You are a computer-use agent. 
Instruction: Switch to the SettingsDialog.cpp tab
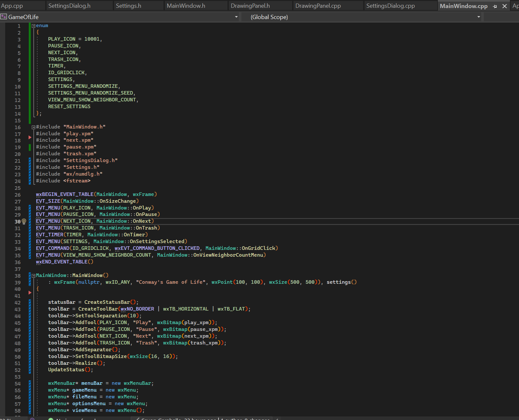390,6
